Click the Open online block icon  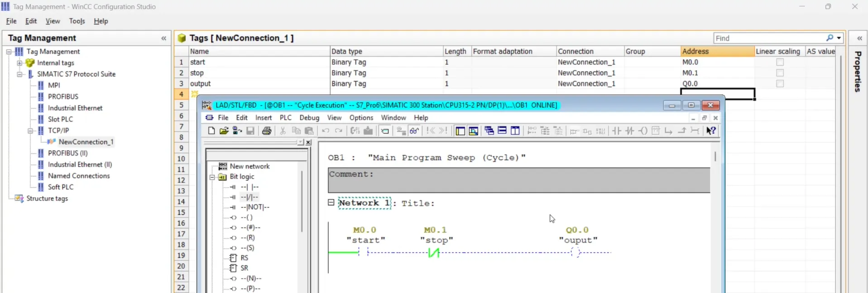pyautogui.click(x=237, y=131)
